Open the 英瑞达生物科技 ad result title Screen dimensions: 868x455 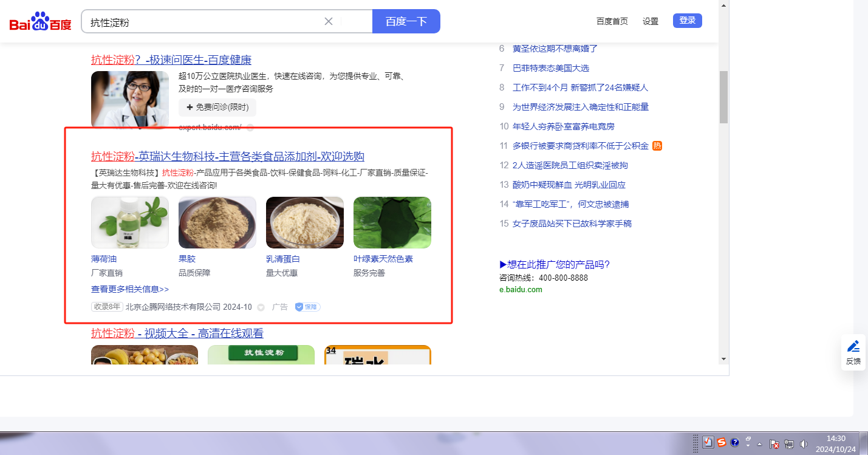click(228, 156)
